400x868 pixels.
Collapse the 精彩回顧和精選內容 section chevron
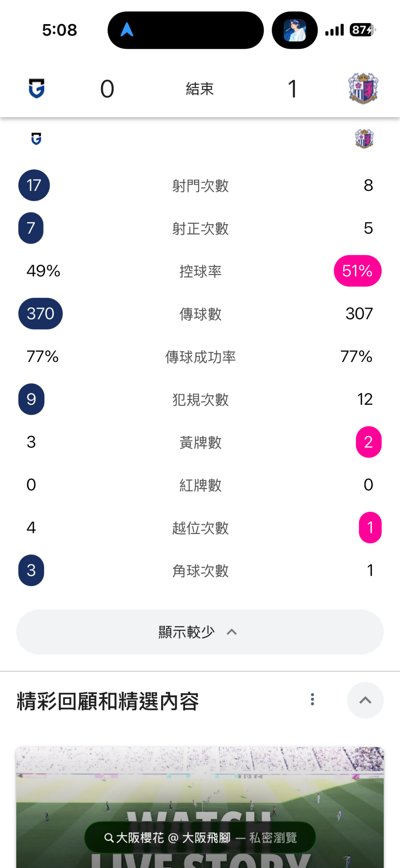[x=365, y=700]
